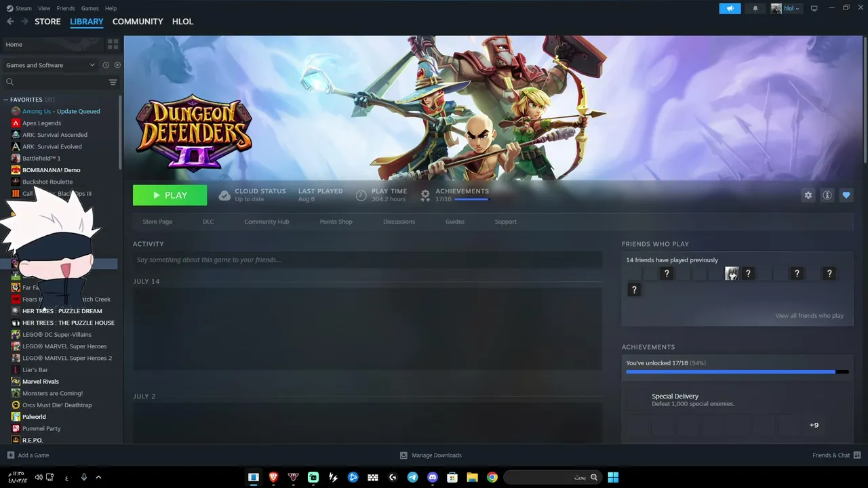Open Telegram from the taskbar

[x=412, y=477]
